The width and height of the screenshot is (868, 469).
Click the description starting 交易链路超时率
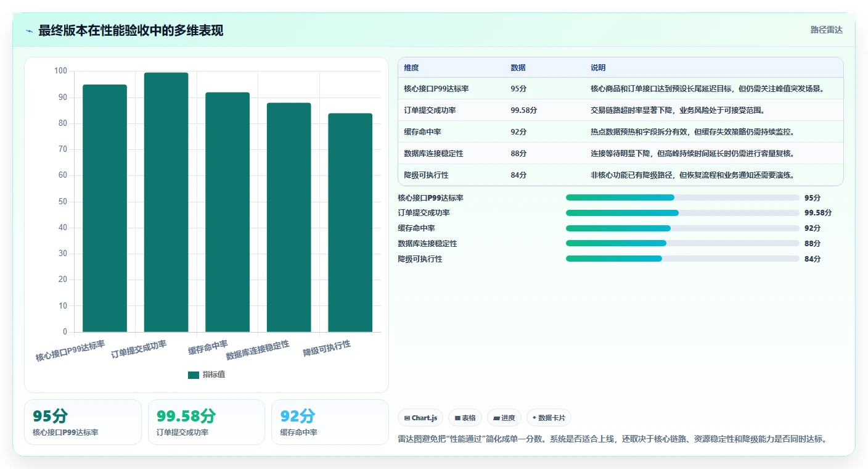678,110
